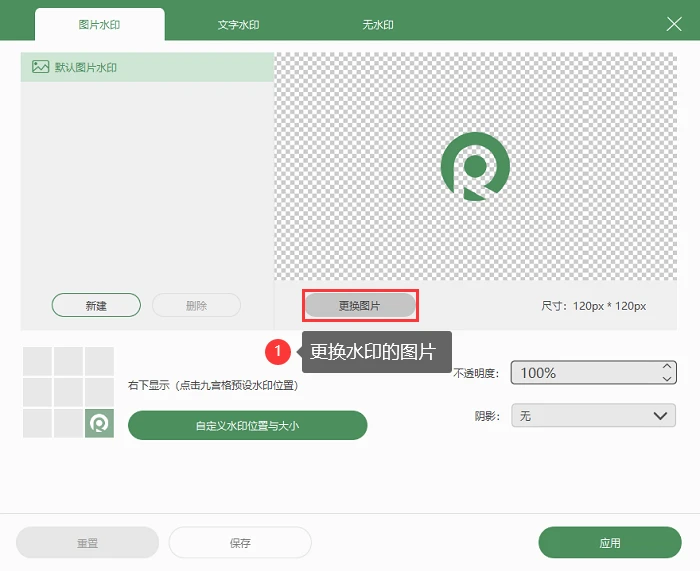Increase opacity with the up arrow
The height and width of the screenshot is (571, 700).
coord(667,366)
